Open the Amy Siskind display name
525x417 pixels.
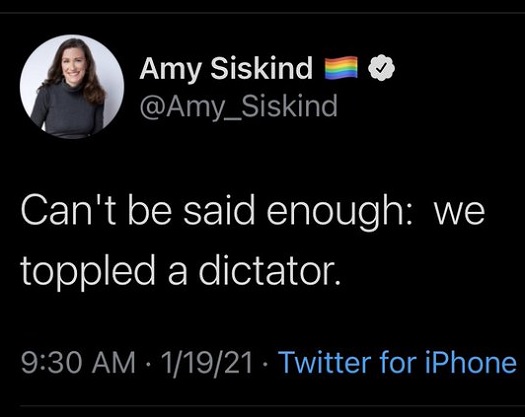point(226,68)
